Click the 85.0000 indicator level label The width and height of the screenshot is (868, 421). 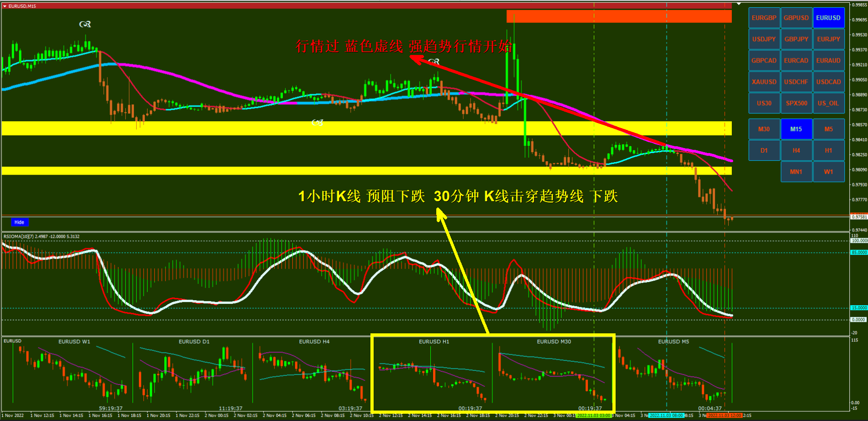(859, 253)
